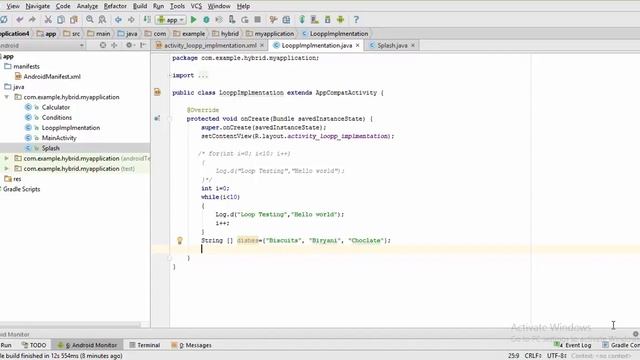Open the Event Log

tap(572, 345)
